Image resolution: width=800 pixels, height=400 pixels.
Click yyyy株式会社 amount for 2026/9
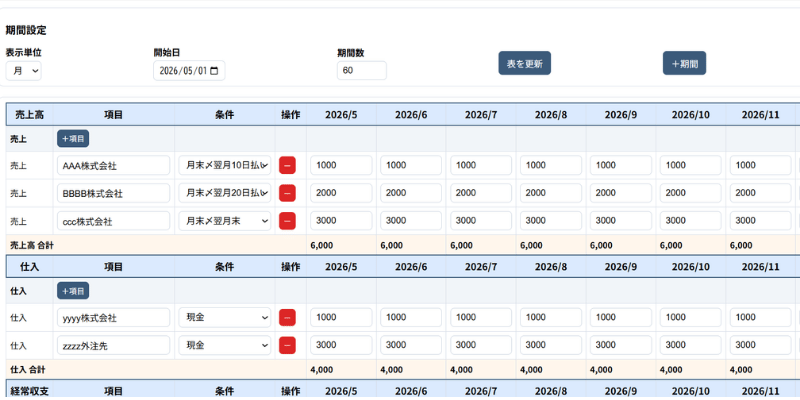[x=621, y=317]
